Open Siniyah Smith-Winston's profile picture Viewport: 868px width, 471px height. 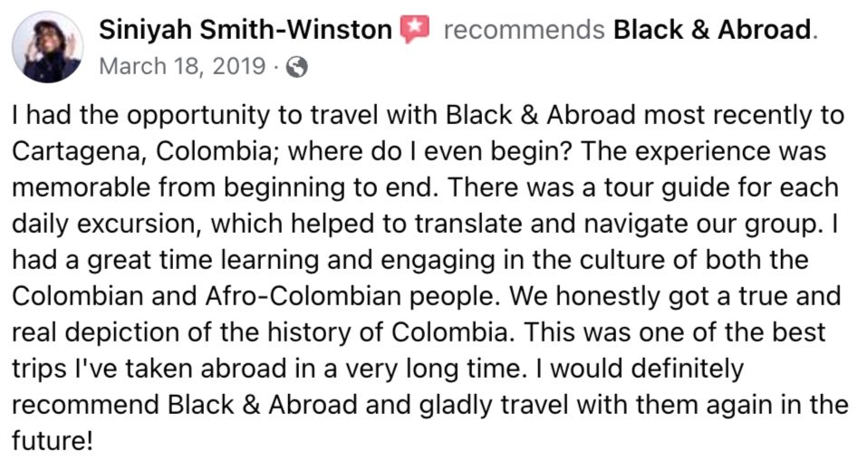(48, 47)
